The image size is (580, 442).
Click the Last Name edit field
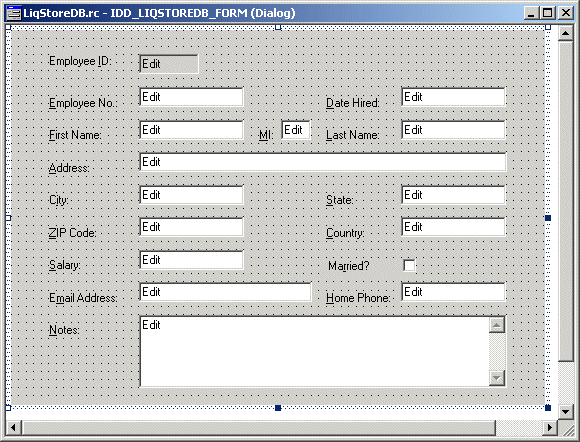453,130
